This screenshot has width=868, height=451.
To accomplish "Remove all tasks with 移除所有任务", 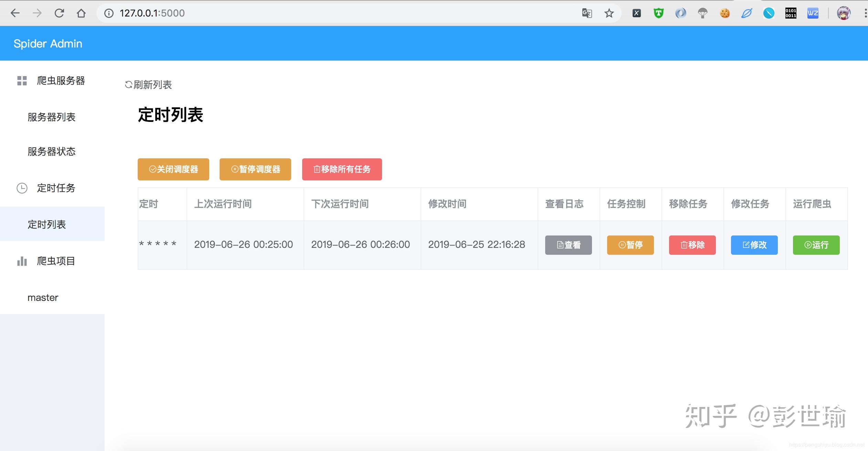I will pos(341,169).
